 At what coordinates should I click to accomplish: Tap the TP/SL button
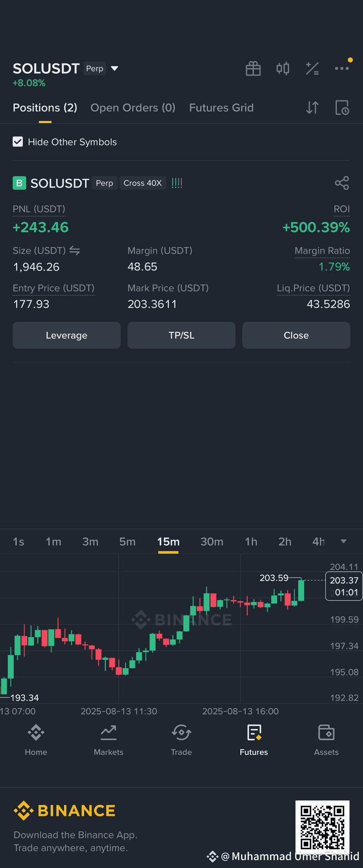(181, 335)
